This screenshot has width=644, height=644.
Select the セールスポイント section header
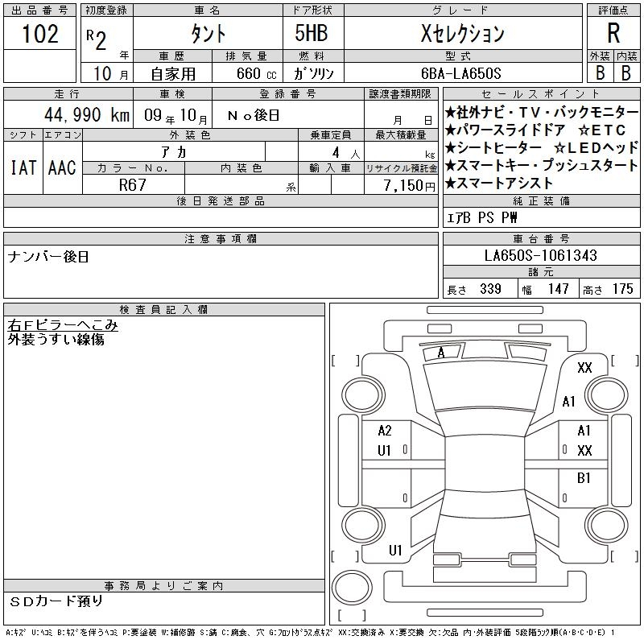pos(541,94)
